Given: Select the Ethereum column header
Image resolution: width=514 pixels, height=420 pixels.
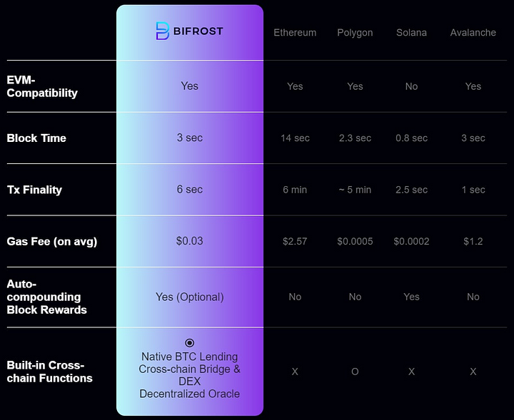Looking at the screenshot, I should click(295, 32).
